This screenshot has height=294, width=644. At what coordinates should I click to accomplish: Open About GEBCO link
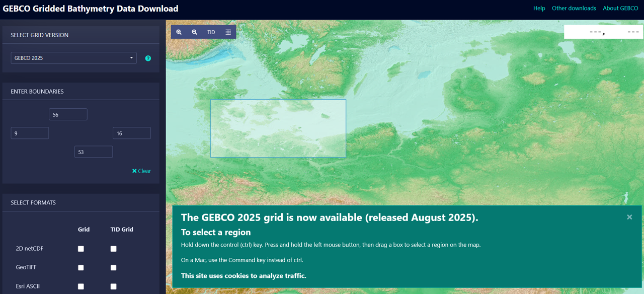(620, 8)
